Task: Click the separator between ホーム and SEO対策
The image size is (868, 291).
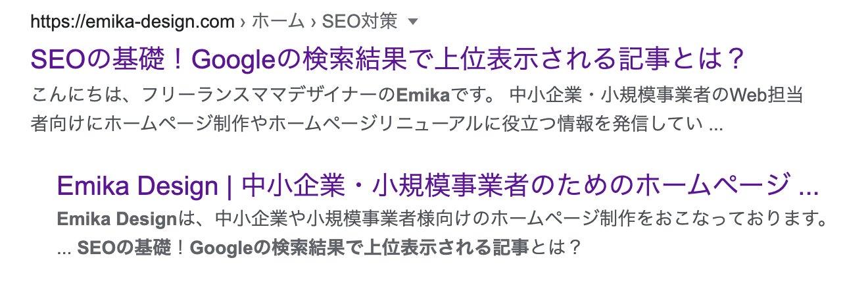Action: pyautogui.click(x=313, y=22)
